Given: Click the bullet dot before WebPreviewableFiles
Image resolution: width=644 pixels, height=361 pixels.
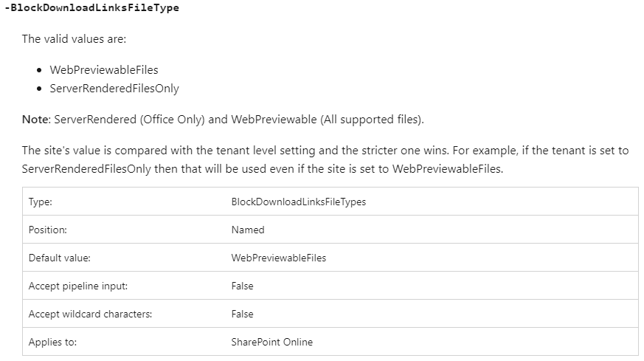Looking at the screenshot, I should 39,70.
